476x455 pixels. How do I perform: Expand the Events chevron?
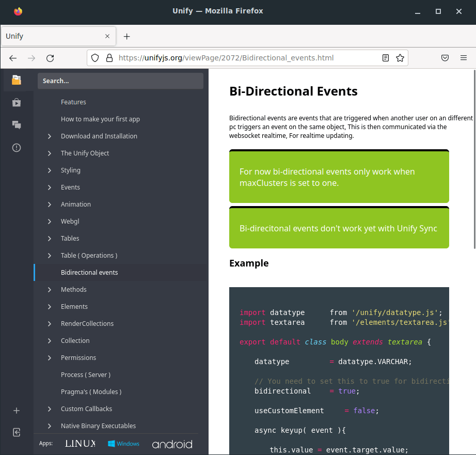[50, 187]
